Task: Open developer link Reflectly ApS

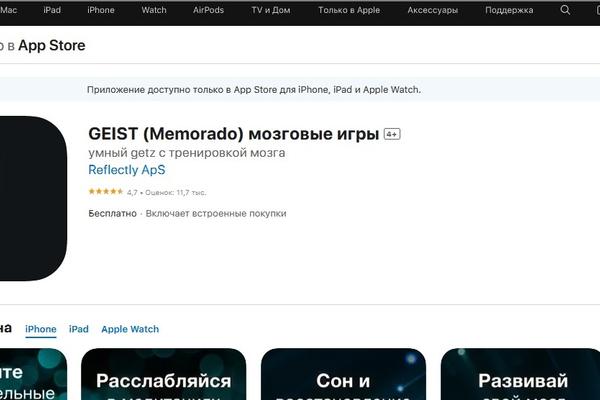Action: tap(127, 170)
